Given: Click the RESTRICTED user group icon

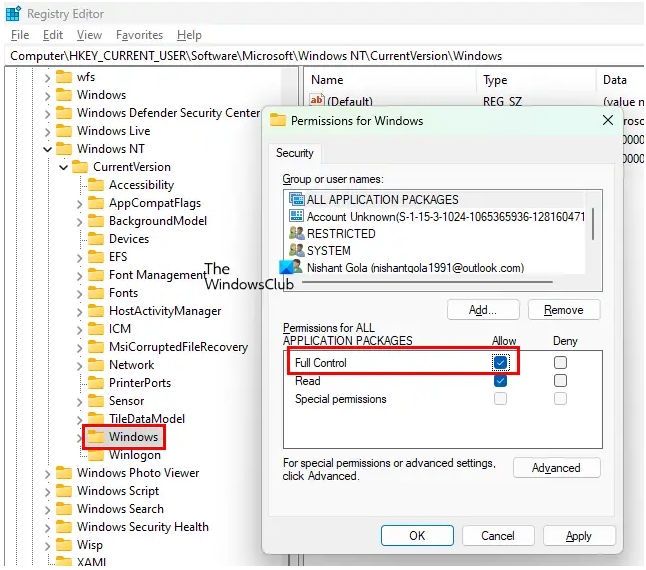Looking at the screenshot, I should pos(297,234).
